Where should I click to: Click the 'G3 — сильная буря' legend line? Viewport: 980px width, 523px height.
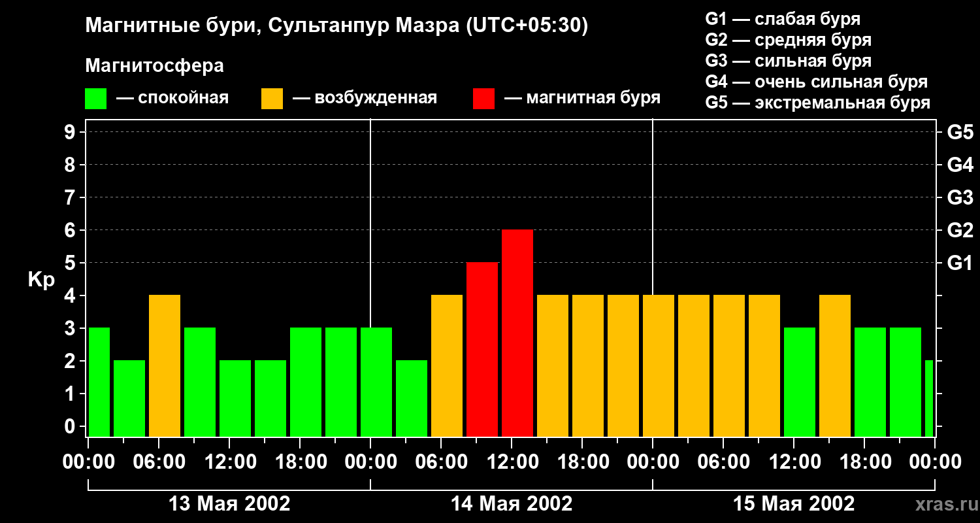point(789,61)
